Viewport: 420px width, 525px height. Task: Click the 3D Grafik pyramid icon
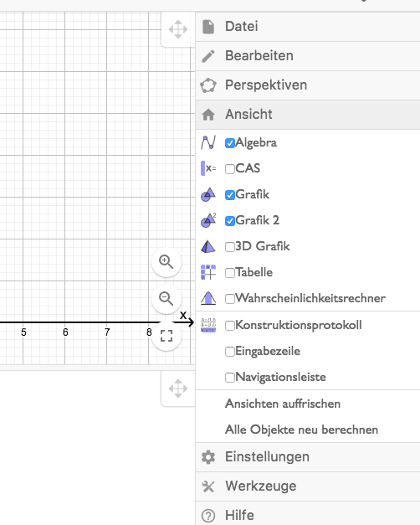click(x=208, y=247)
